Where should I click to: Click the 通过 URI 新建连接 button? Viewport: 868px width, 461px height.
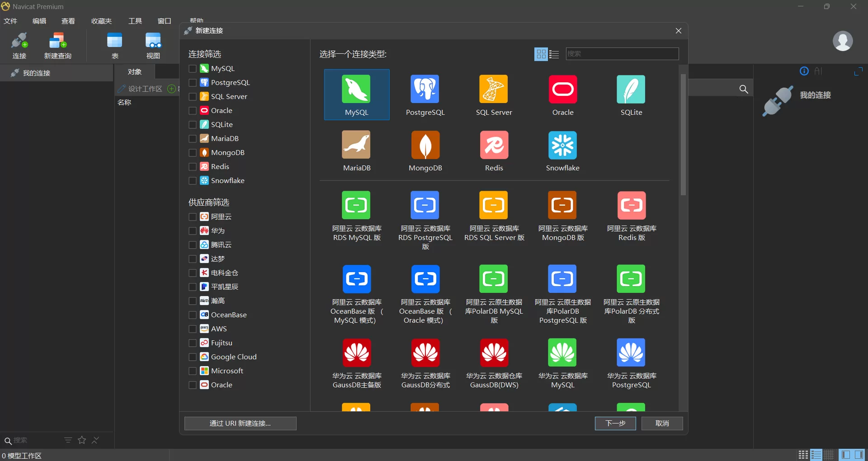point(240,423)
